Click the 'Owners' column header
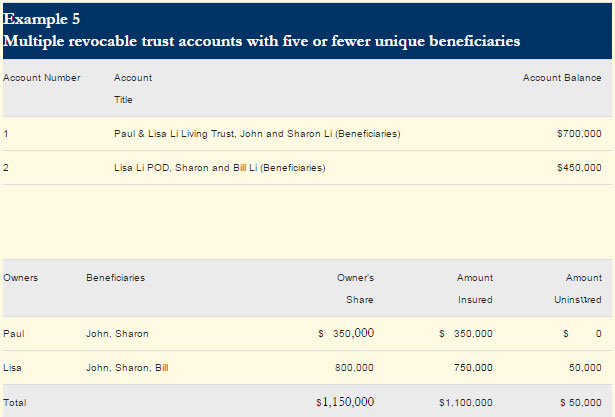Viewport: 615px width, 417px height. [x=21, y=278]
